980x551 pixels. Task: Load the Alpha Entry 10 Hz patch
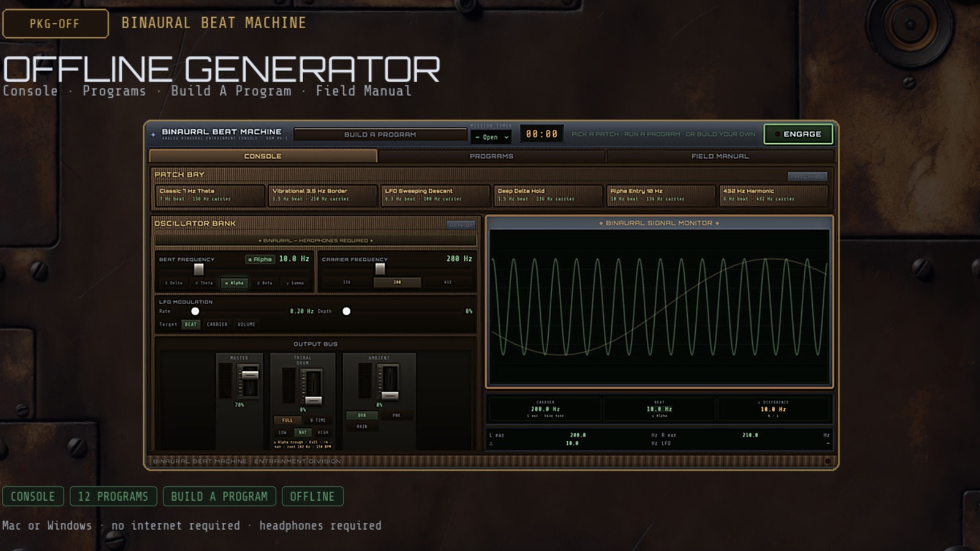[660, 195]
